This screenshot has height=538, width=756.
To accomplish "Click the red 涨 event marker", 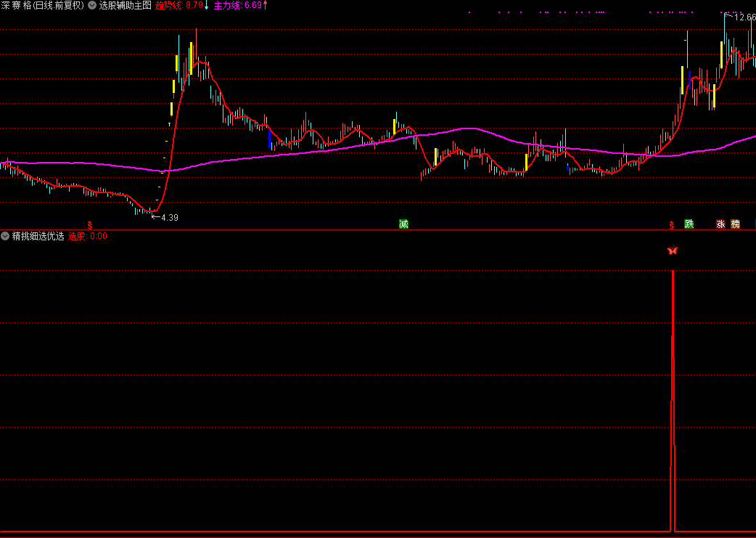I will (720, 224).
